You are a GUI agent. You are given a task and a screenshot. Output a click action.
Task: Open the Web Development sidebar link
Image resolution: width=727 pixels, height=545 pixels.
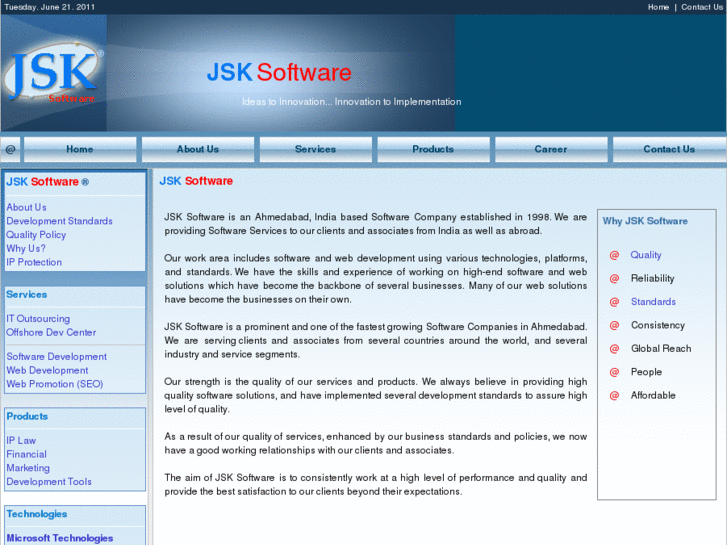coord(47,370)
